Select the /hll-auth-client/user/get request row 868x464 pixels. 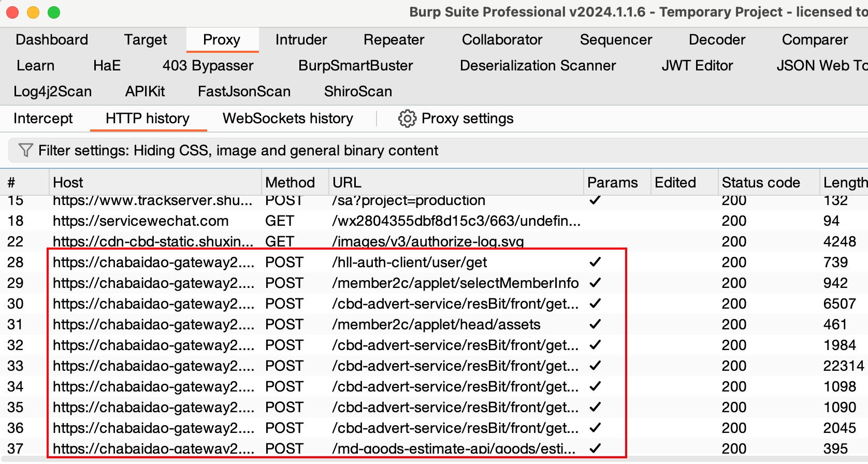click(x=434, y=262)
